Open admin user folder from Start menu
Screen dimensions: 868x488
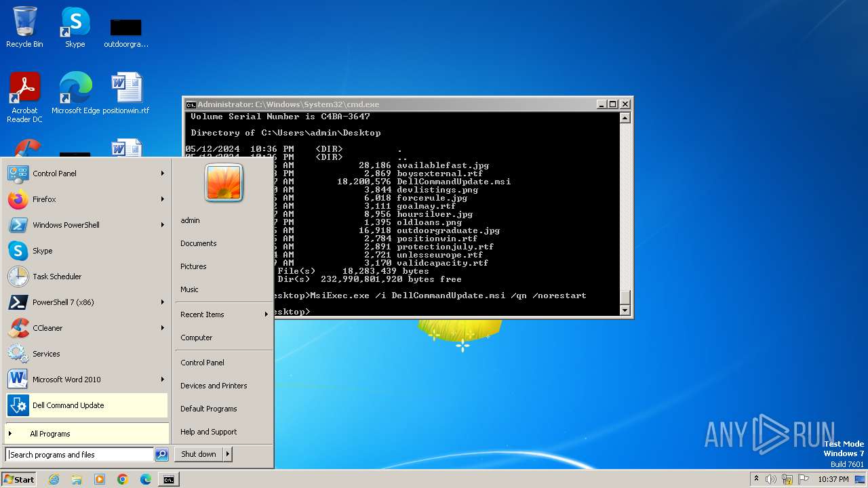[x=190, y=220]
